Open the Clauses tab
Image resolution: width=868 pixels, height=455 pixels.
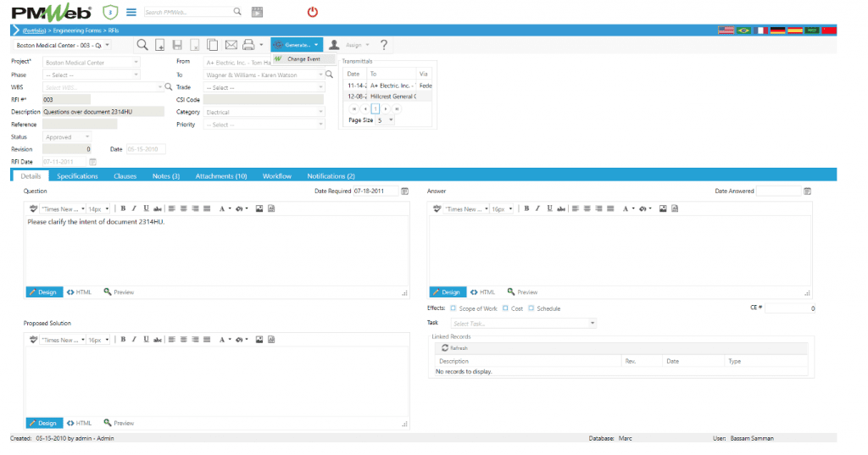point(125,176)
